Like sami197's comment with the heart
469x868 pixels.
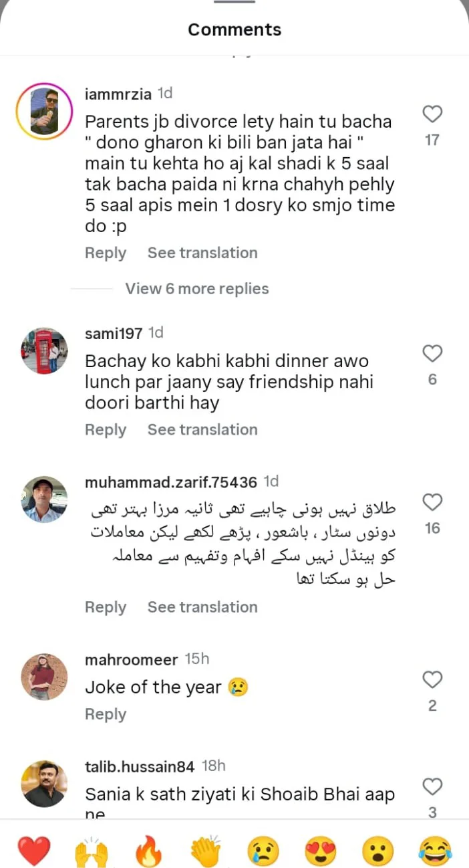[433, 354]
